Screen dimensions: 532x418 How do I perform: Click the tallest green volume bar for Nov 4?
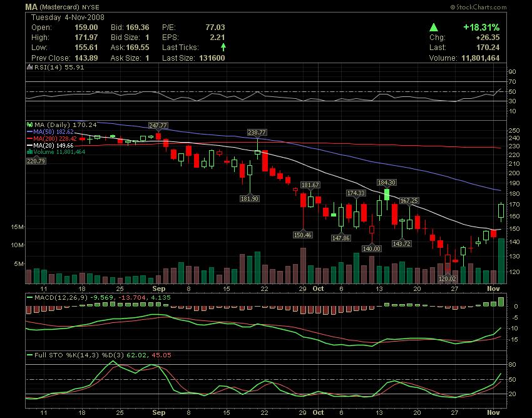click(x=501, y=261)
